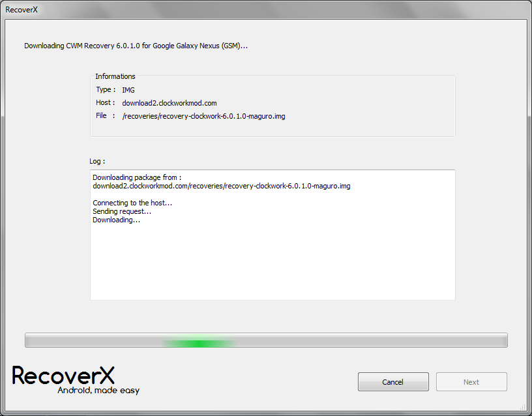This screenshot has width=532, height=416.
Task: Click the RecoverX window title bar
Action: click(261, 9)
